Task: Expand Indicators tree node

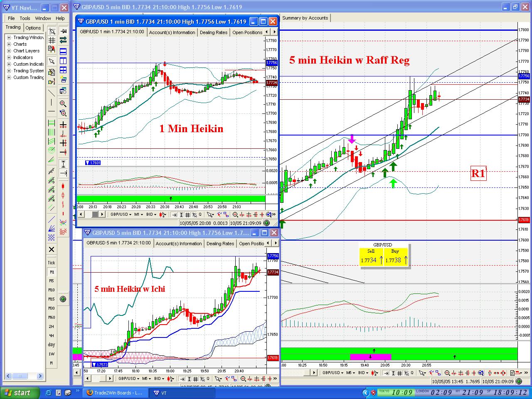Action: (x=9, y=57)
